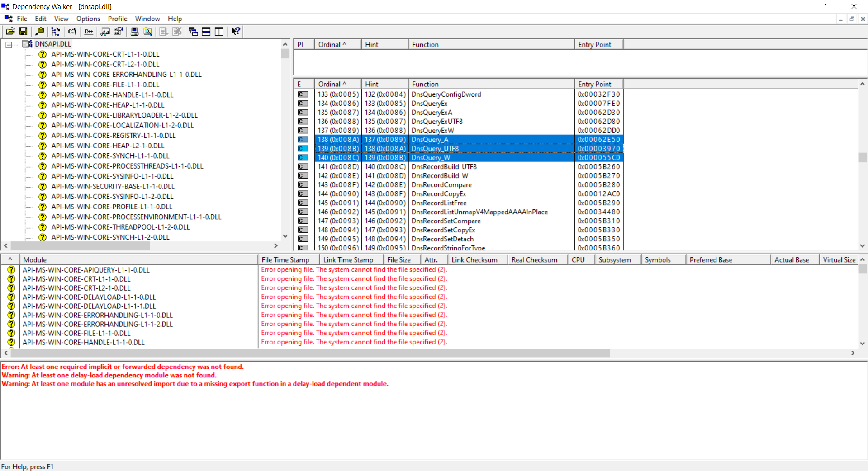Sort exports by the Entry Point column header in the E list
Screen dimensions: 868x471
tap(598, 84)
